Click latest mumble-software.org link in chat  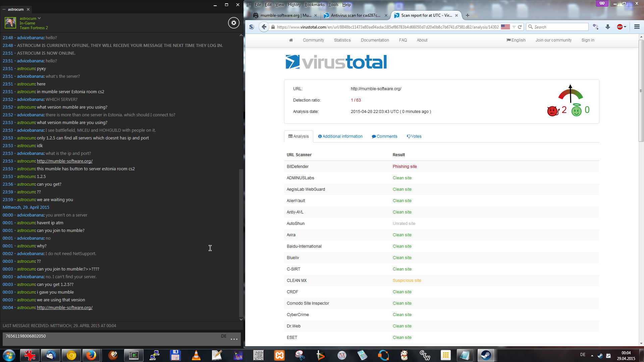(x=65, y=308)
